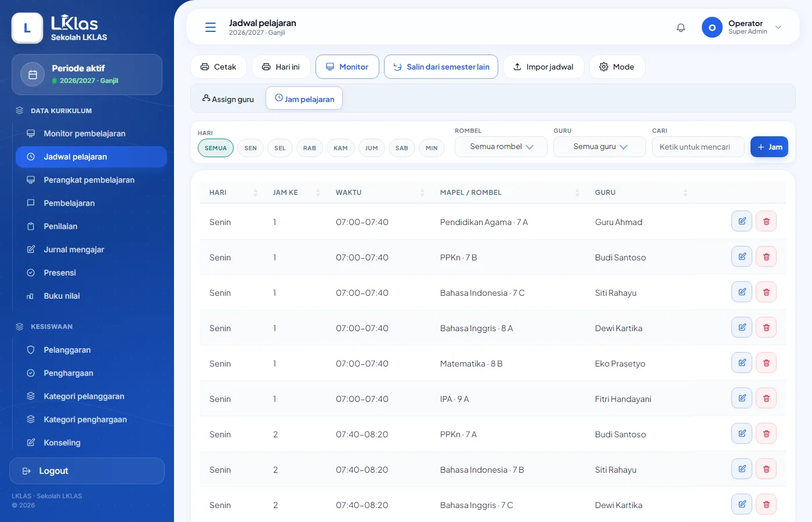
Task: Filter schedule by JUM day chip
Action: point(372,148)
